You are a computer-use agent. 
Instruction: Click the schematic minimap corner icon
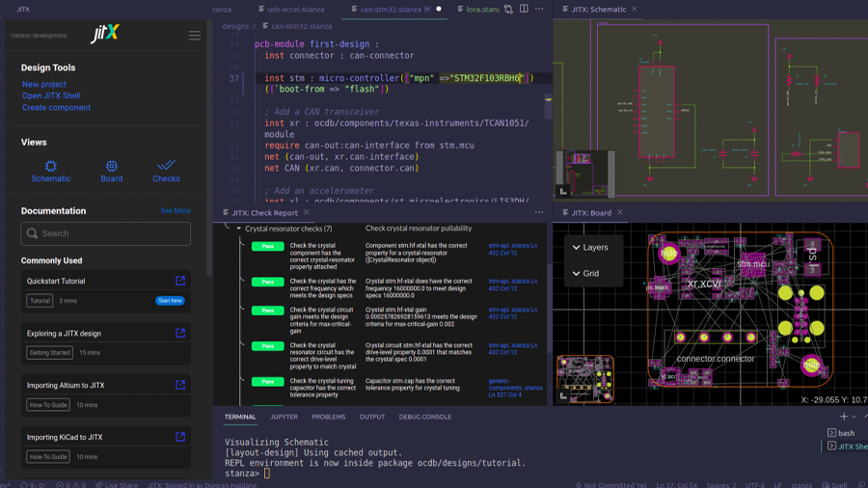(563, 191)
